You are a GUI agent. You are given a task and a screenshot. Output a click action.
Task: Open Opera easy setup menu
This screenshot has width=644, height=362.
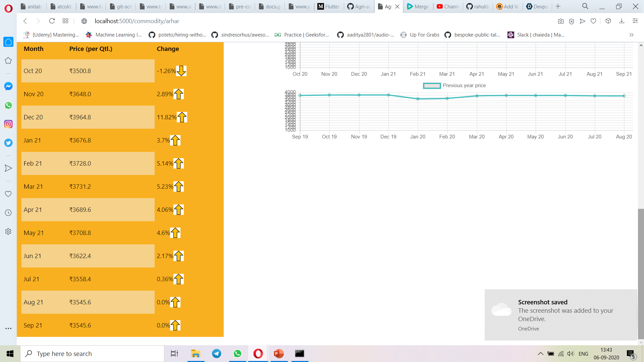tap(635, 21)
